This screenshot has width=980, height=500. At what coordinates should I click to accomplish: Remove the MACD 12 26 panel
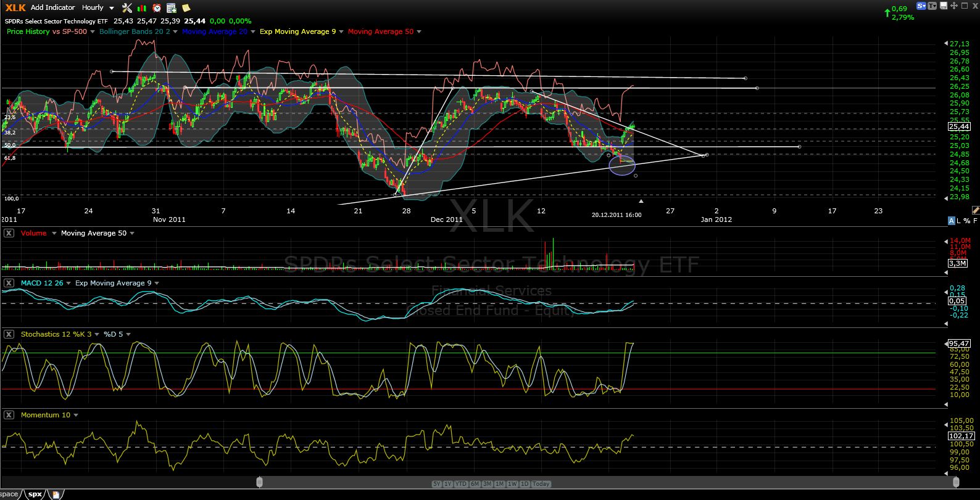tap(9, 283)
